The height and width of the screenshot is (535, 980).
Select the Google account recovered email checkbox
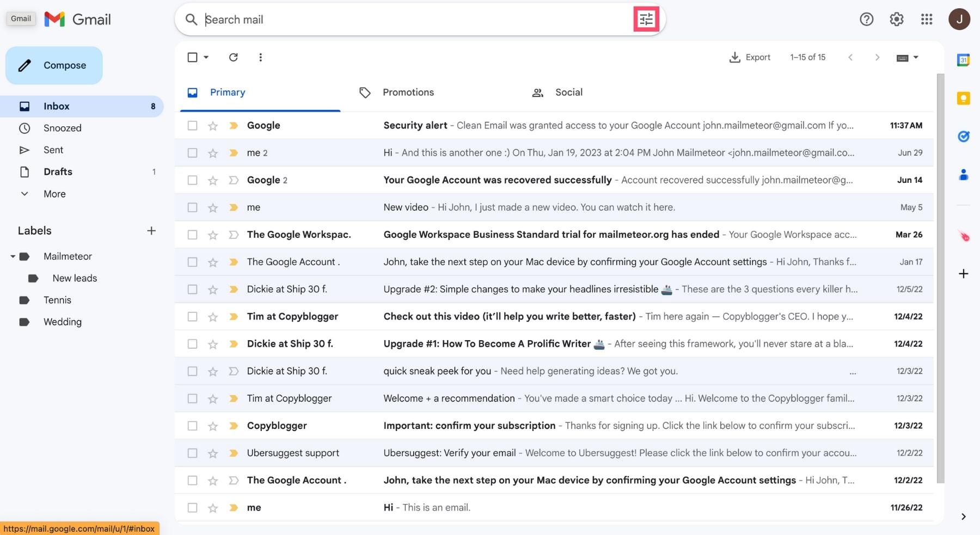point(192,180)
